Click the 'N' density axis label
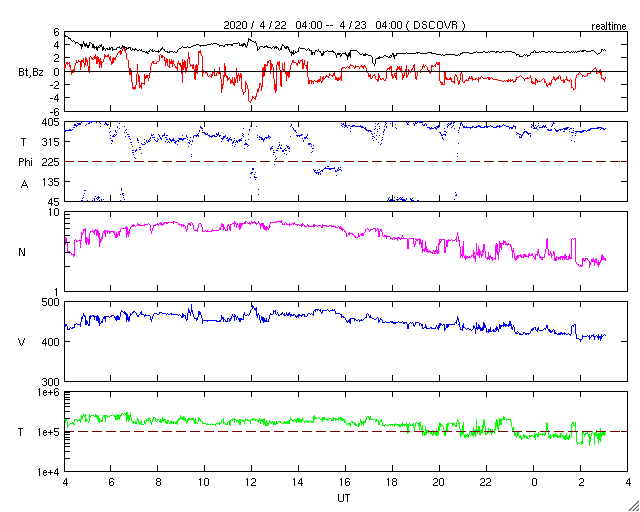Screen dimensions: 640x512 22,252
